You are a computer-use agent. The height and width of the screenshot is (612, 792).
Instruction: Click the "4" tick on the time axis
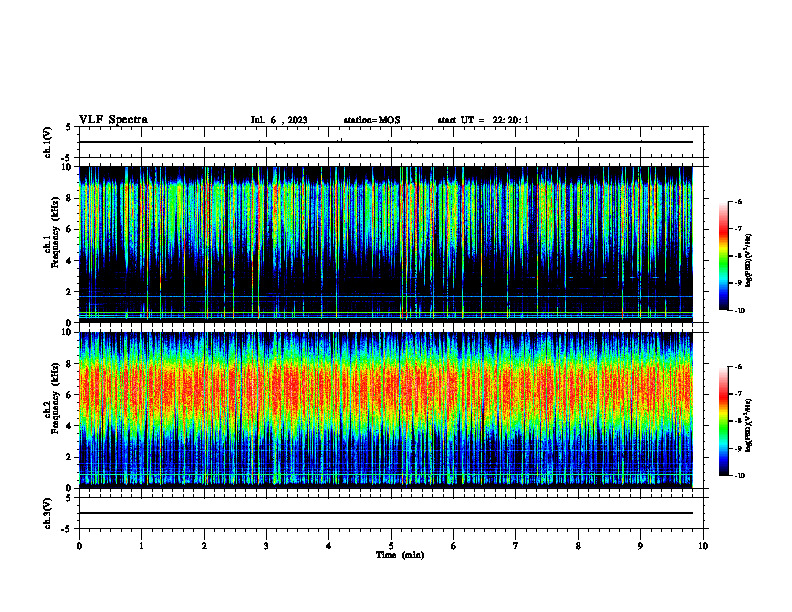pos(329,546)
